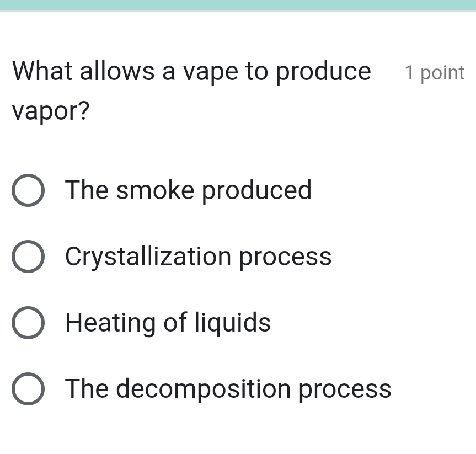Select the radio button for "Crystallization process"
This screenshot has height=454, width=476.
coord(29,257)
